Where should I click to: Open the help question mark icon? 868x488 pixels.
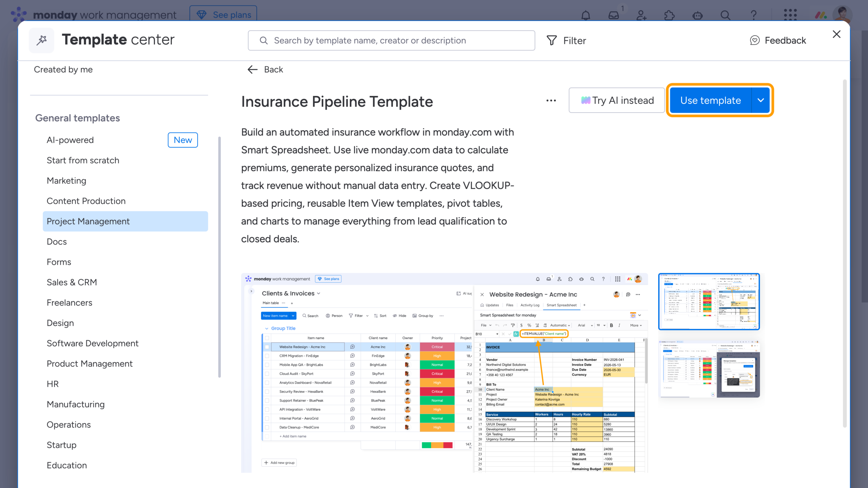[753, 15]
